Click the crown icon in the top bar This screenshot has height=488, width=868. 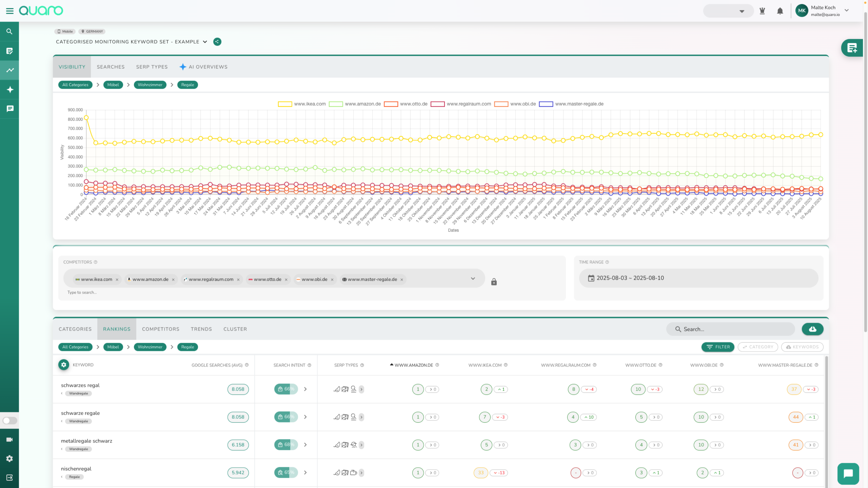762,11
